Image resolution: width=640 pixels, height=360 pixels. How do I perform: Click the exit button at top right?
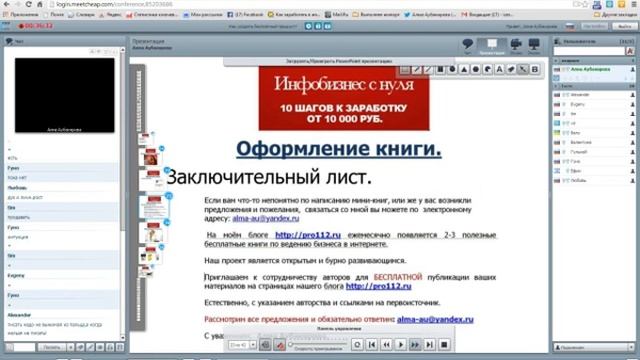(x=625, y=26)
